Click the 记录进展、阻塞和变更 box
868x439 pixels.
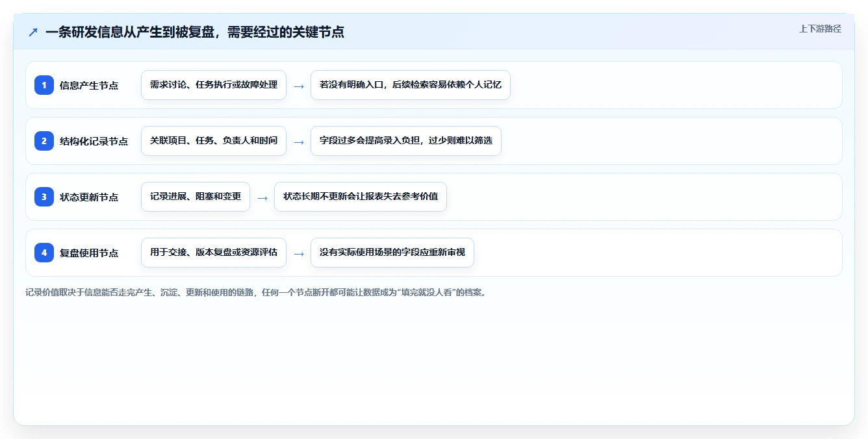pos(196,197)
